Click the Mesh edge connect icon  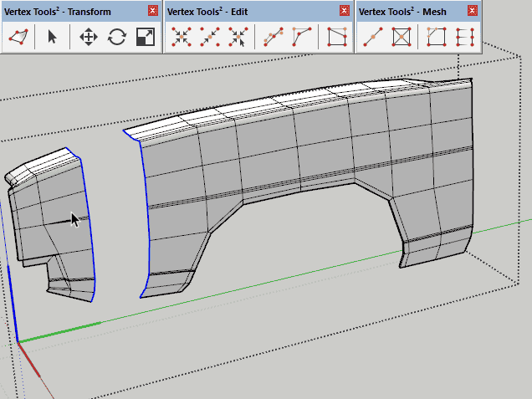(x=373, y=37)
